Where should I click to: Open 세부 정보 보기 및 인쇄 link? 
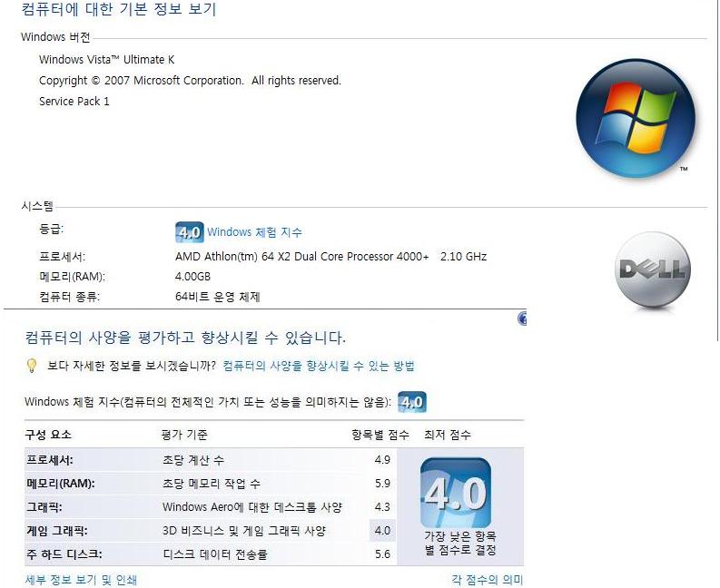click(81, 580)
